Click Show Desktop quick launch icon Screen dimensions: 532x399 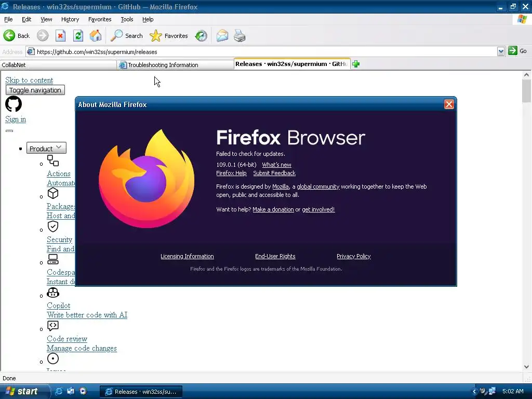click(x=71, y=391)
